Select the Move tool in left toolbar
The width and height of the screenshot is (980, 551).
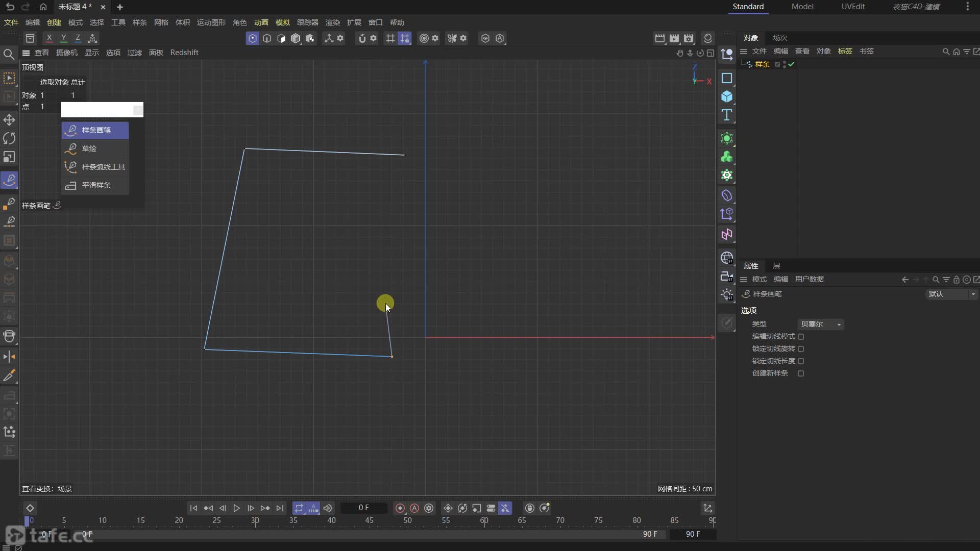pyautogui.click(x=9, y=120)
